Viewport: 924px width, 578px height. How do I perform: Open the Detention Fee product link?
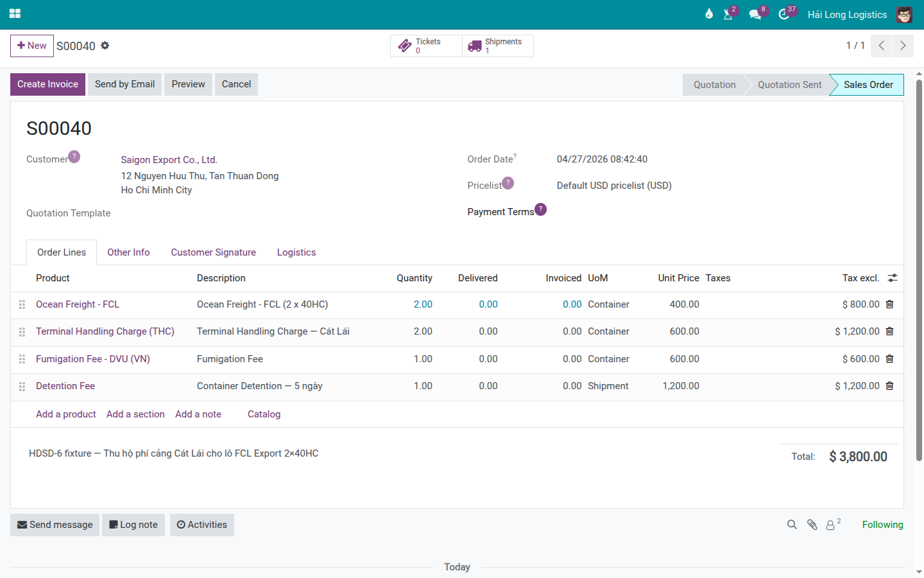(65, 386)
